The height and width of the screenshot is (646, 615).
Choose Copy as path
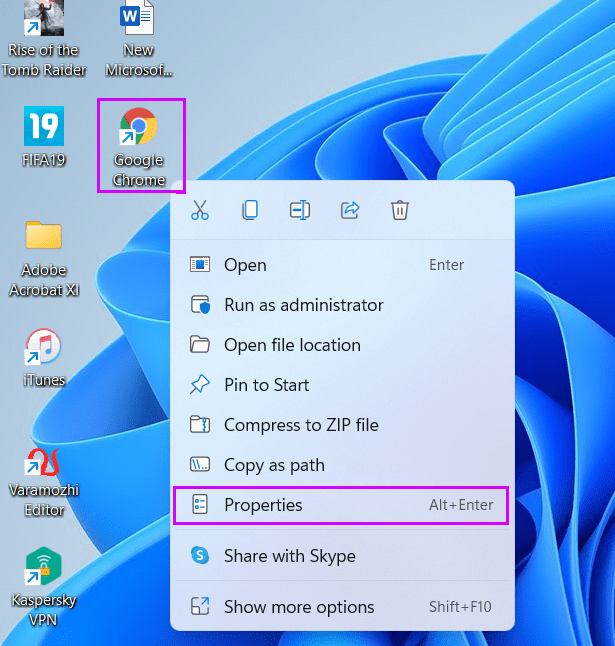342,465
